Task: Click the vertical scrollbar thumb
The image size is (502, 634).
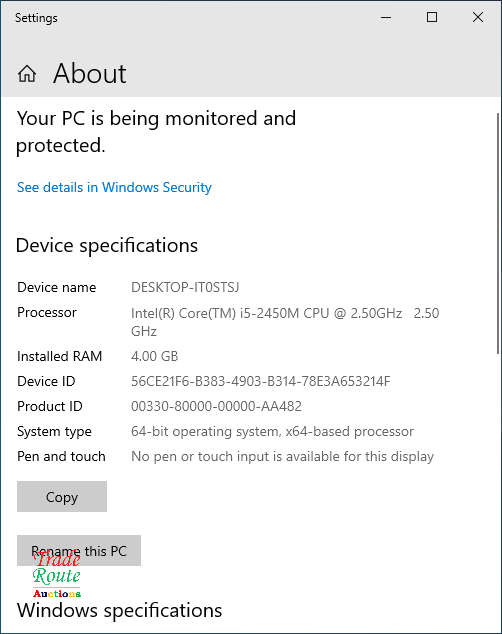Action: click(x=498, y=234)
